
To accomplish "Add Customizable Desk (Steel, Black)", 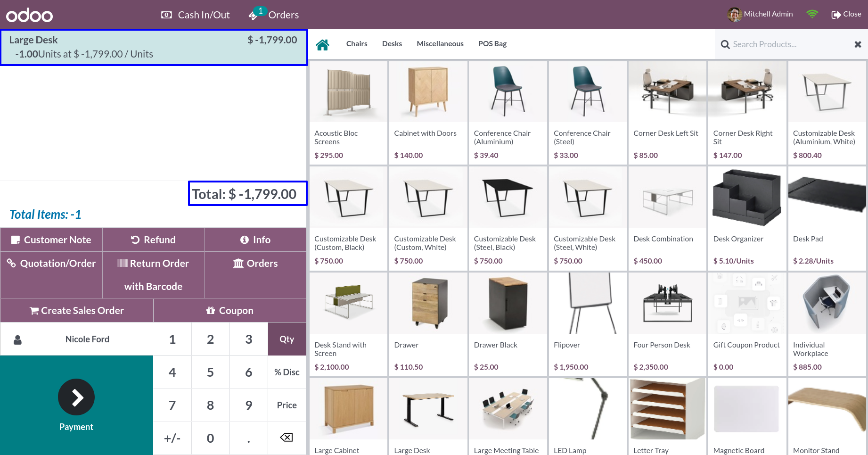I will click(x=508, y=218).
